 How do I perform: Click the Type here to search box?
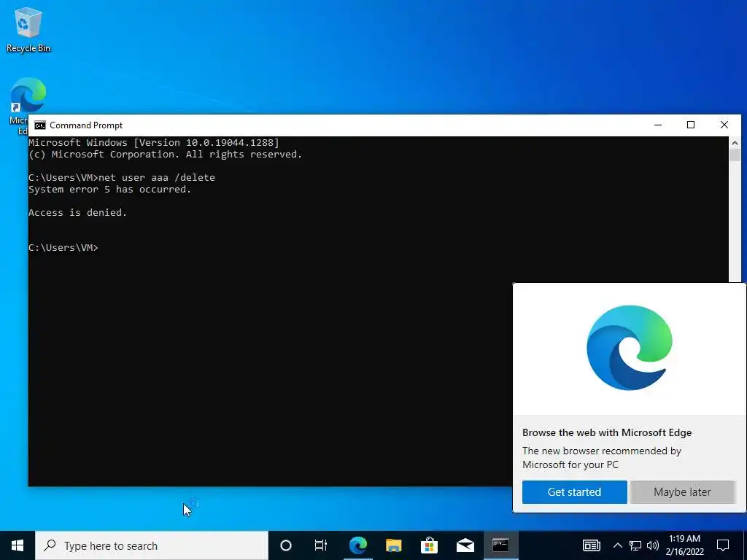point(152,545)
